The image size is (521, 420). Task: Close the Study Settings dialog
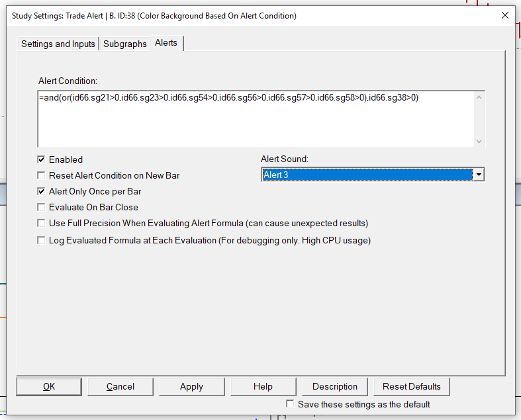coord(505,15)
